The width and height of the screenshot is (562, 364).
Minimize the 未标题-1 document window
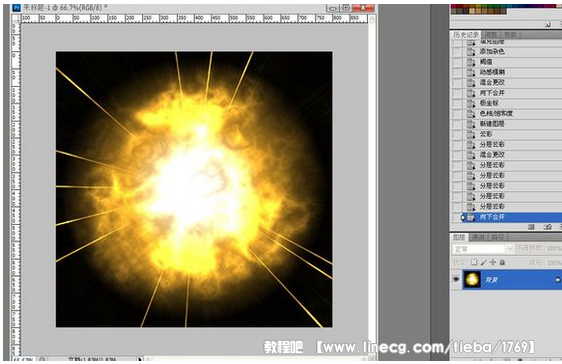click(332, 8)
